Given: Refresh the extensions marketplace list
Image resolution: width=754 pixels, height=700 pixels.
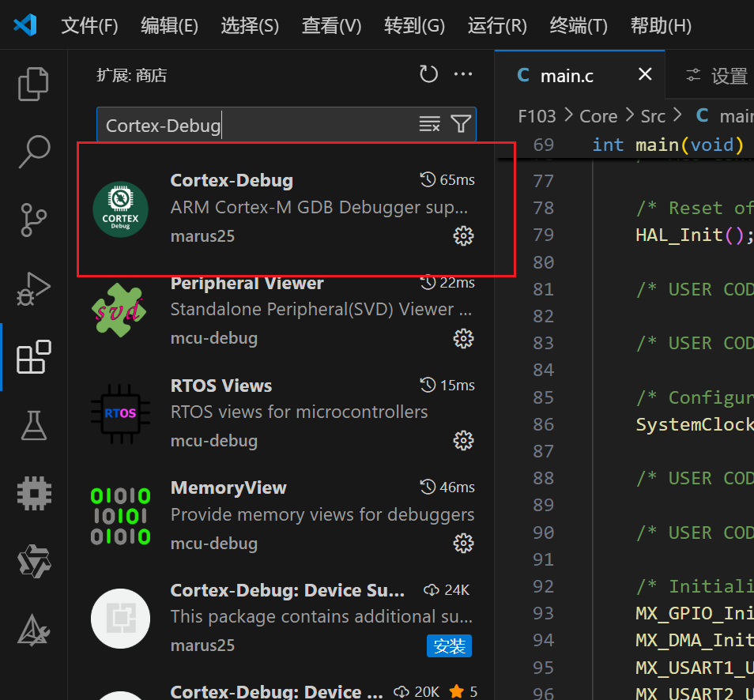Looking at the screenshot, I should coord(428,74).
